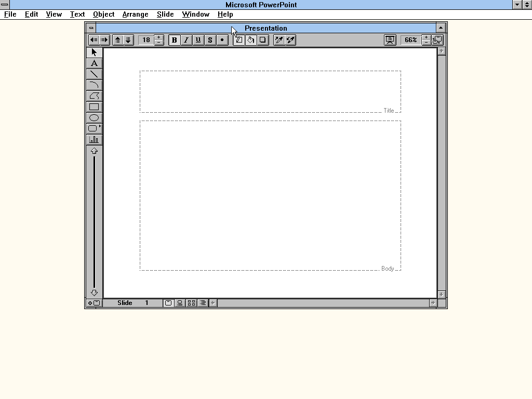
Task: Click inside the Body placeholder
Action: pos(270,195)
